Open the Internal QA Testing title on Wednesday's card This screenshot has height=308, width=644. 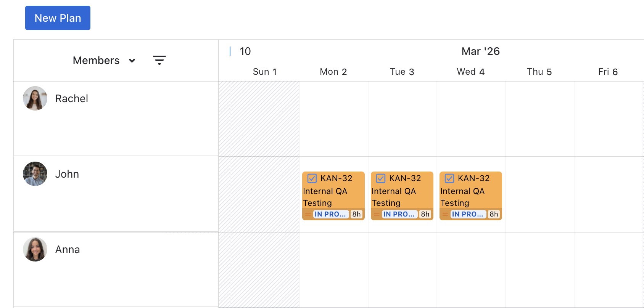point(462,197)
